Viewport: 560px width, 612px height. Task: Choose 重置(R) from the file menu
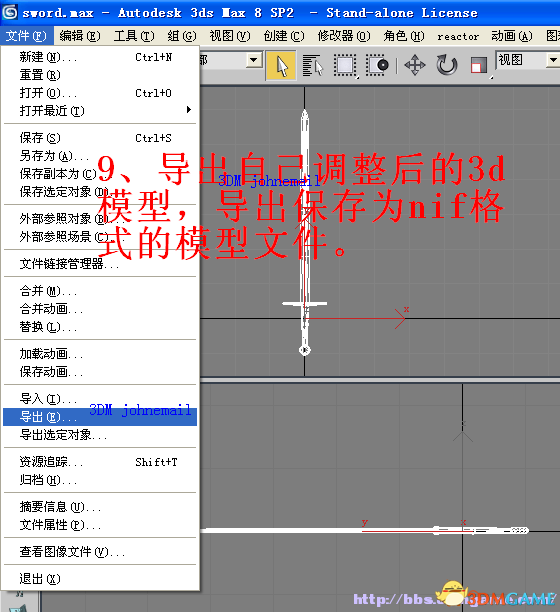pyautogui.click(x=100, y=75)
